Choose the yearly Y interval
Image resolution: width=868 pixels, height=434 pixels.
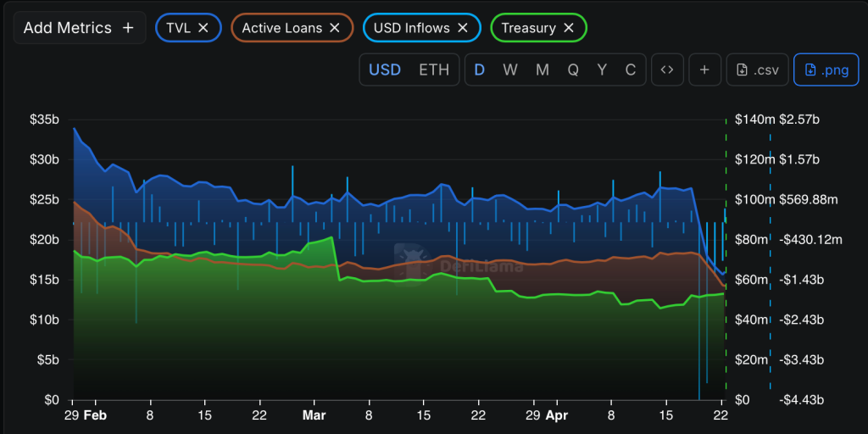click(602, 70)
